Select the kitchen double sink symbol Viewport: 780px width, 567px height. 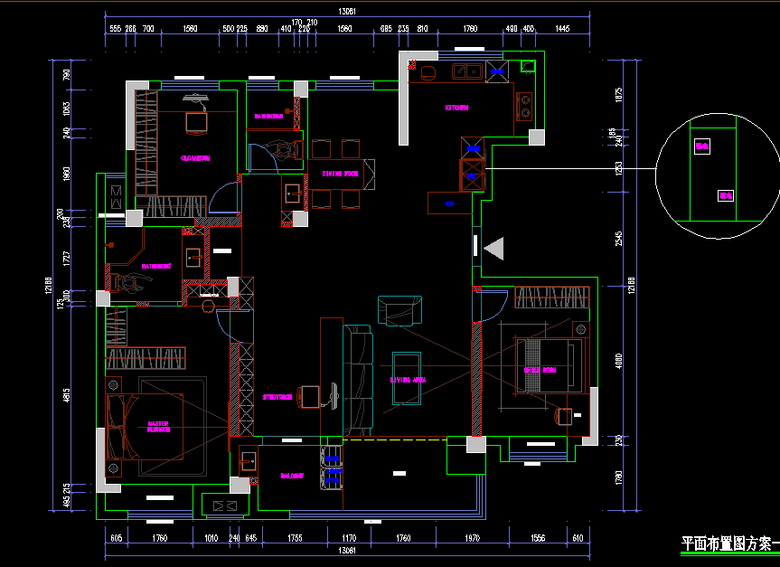465,71
